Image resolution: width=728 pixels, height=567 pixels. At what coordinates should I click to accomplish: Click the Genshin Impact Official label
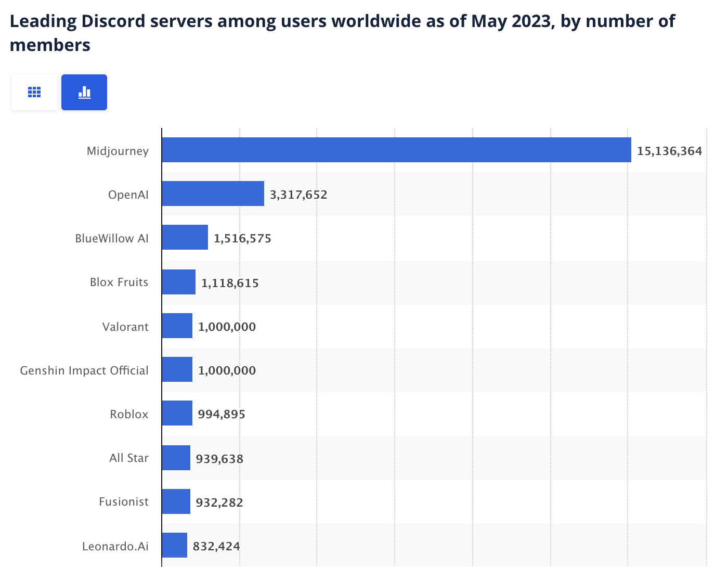pyautogui.click(x=84, y=370)
